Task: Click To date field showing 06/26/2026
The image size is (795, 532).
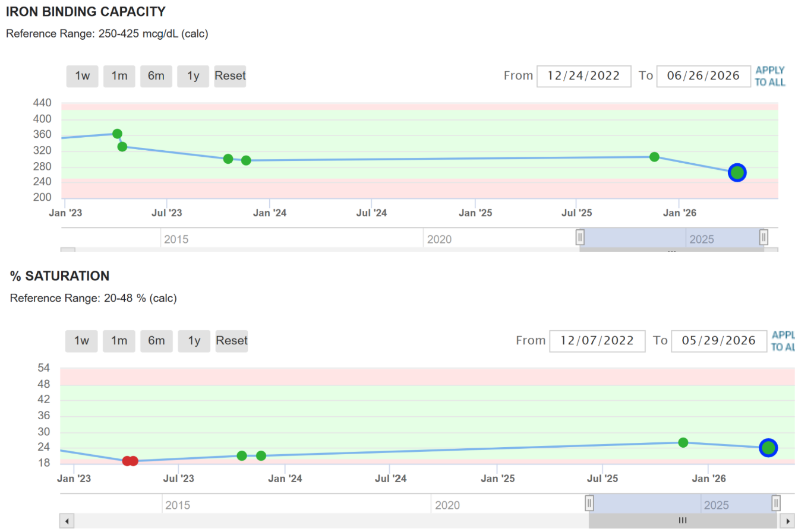Action: (703, 76)
